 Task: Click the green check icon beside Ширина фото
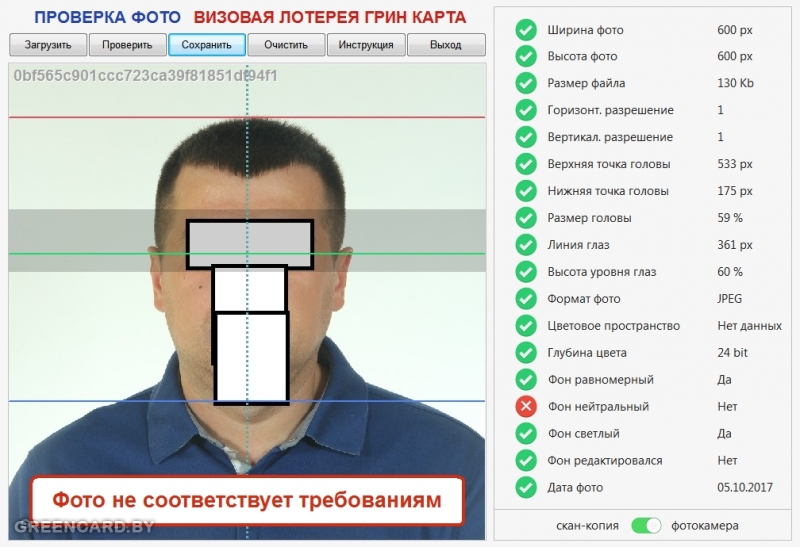[x=526, y=29]
